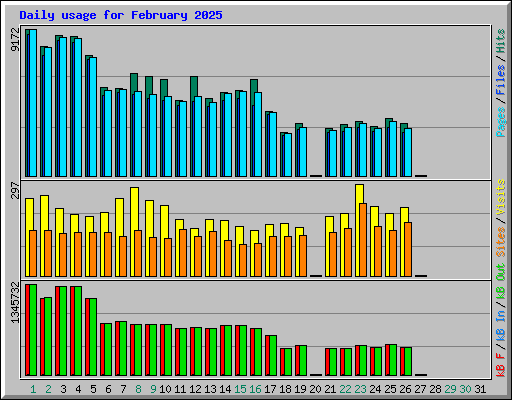Click the "kB F" legend label

pyautogui.click(x=501, y=365)
